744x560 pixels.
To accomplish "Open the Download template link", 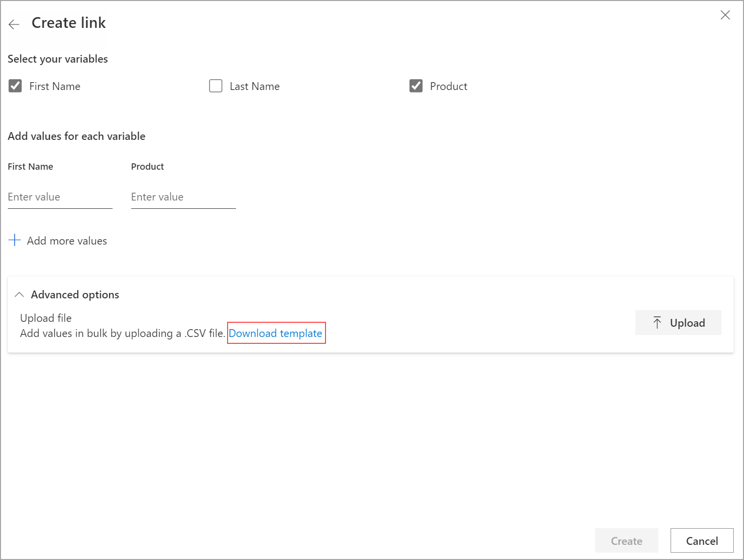I will click(276, 333).
